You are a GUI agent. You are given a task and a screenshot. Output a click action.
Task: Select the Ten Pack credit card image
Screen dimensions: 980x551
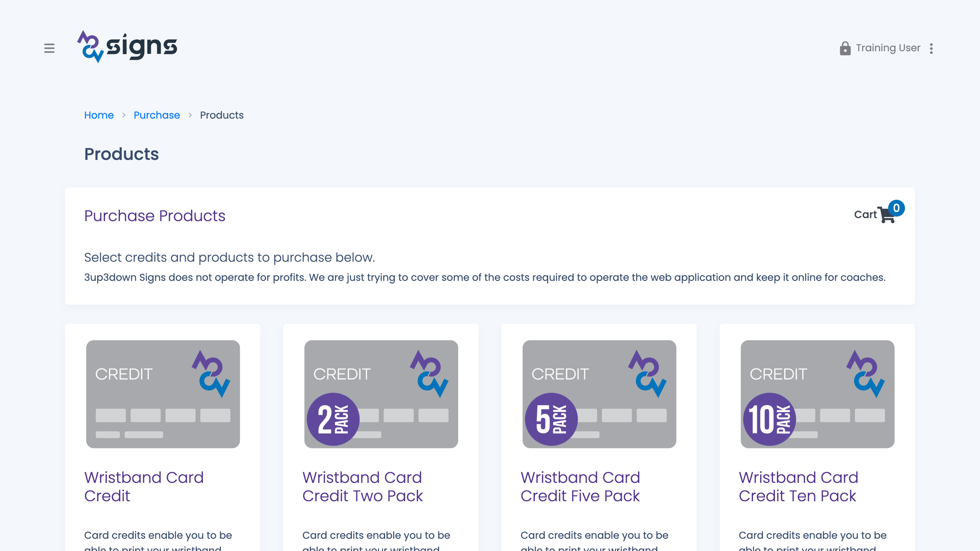(x=817, y=394)
